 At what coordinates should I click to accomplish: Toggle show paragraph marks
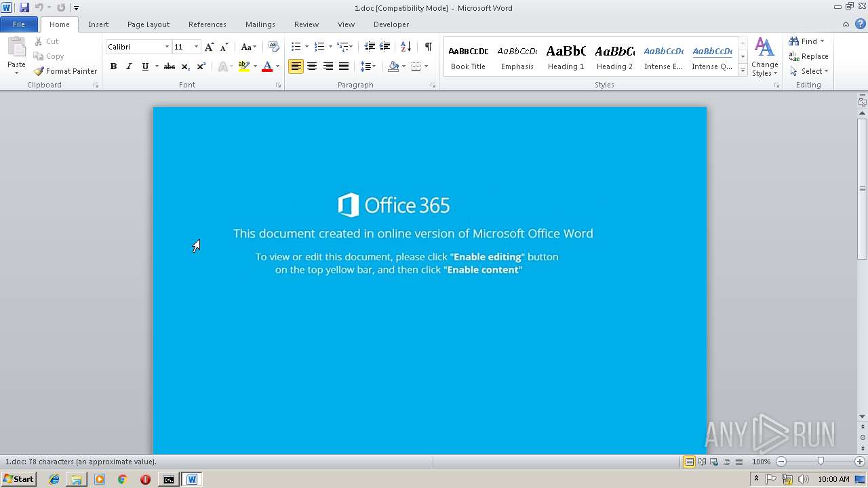(x=428, y=47)
